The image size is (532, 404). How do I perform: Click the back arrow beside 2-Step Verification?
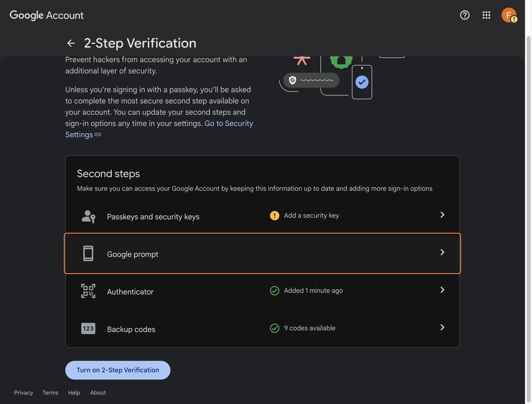(x=71, y=43)
